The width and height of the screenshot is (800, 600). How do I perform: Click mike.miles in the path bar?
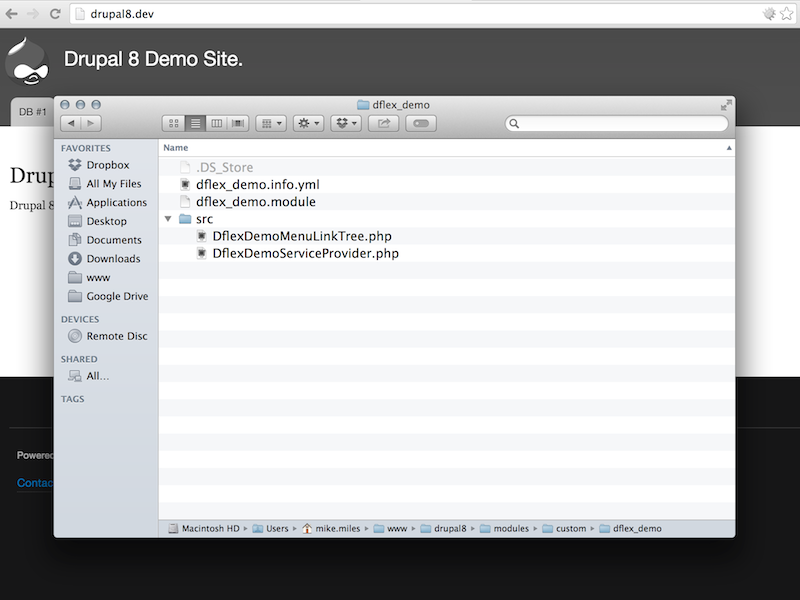click(x=339, y=529)
